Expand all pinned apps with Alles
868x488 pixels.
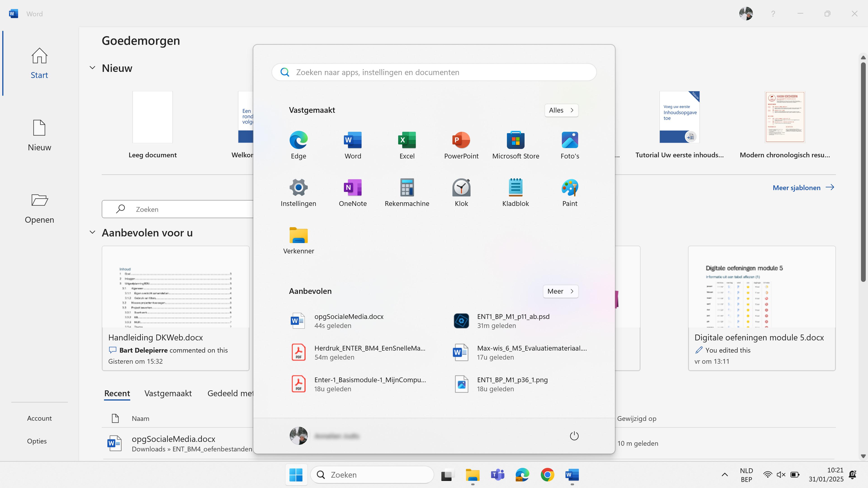pyautogui.click(x=561, y=110)
